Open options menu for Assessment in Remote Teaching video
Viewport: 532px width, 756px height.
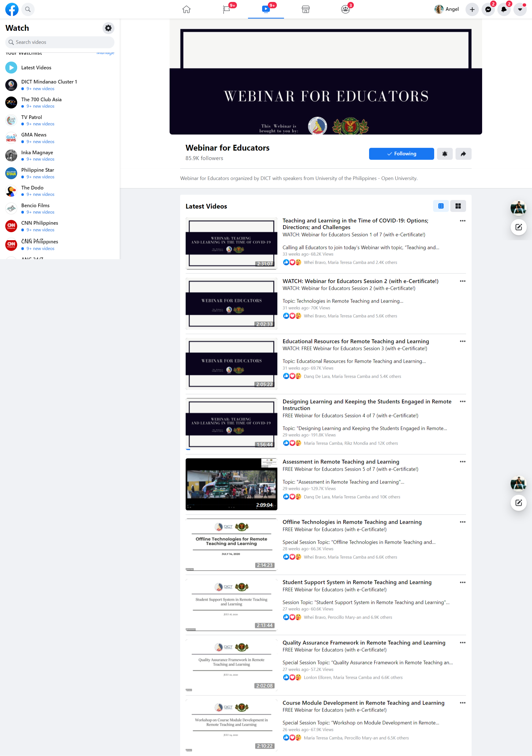462,462
